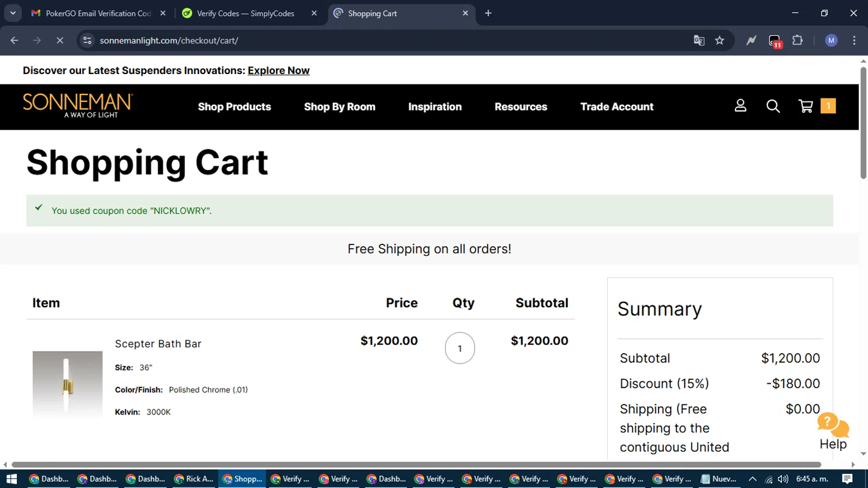
Task: Open the Windows Start menu
Action: pyautogui.click(x=12, y=479)
